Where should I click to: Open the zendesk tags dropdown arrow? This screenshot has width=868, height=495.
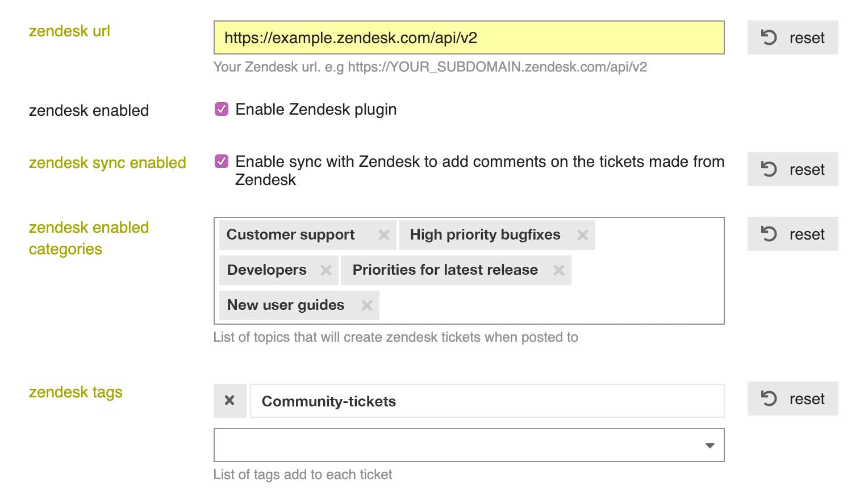(x=709, y=445)
